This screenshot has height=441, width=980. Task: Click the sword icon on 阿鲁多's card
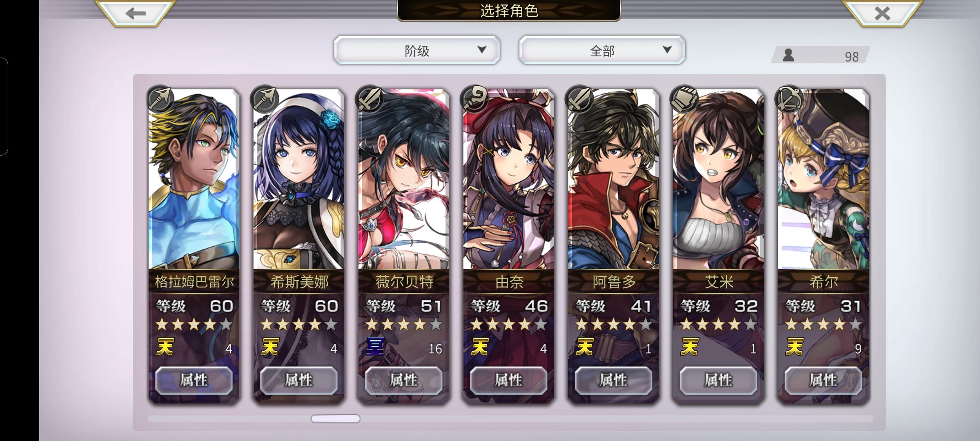(x=579, y=98)
